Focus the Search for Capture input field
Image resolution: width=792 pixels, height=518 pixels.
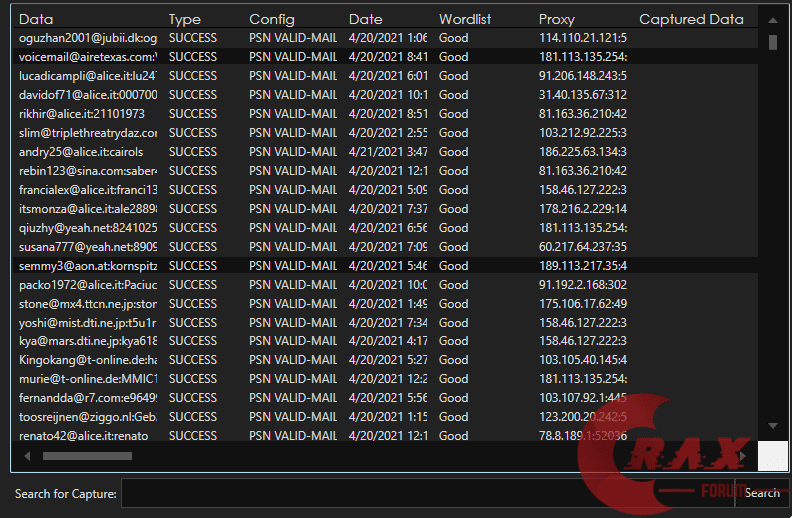click(427, 493)
